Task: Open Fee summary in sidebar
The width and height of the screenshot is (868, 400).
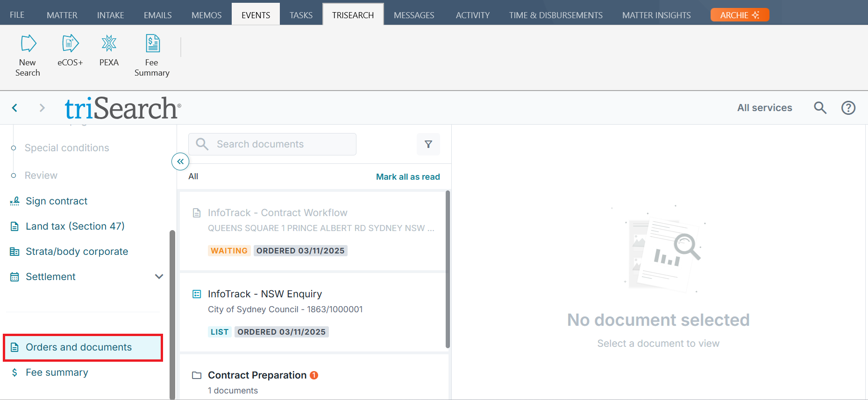Action: 57,372
